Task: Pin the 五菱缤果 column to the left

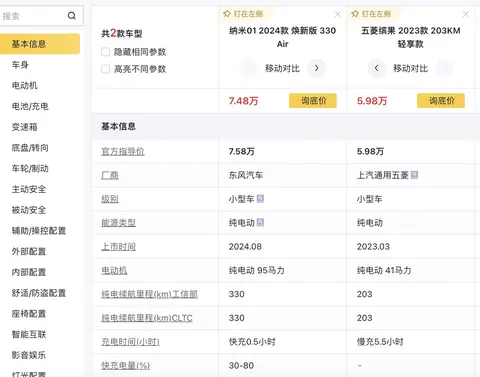Action: [371, 14]
